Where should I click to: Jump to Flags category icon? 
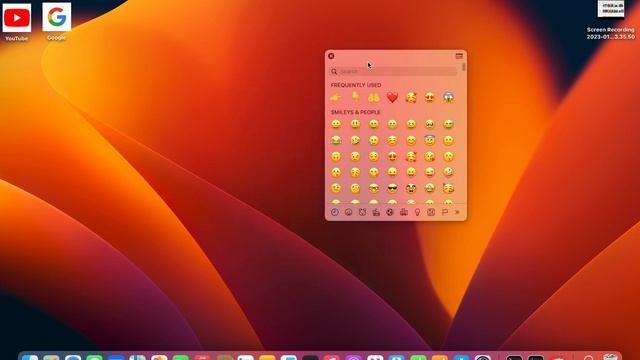click(x=445, y=212)
